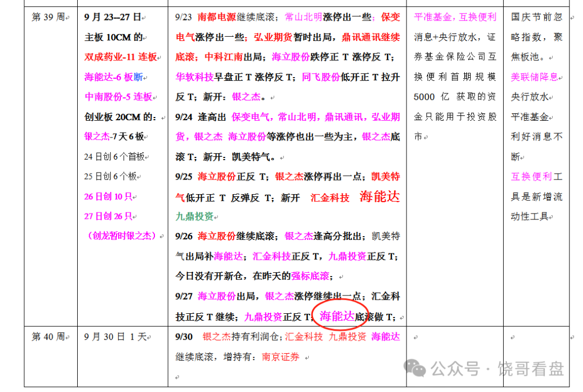
Task: Select the magenta phrase "强标底滚"
Action: 310,276
